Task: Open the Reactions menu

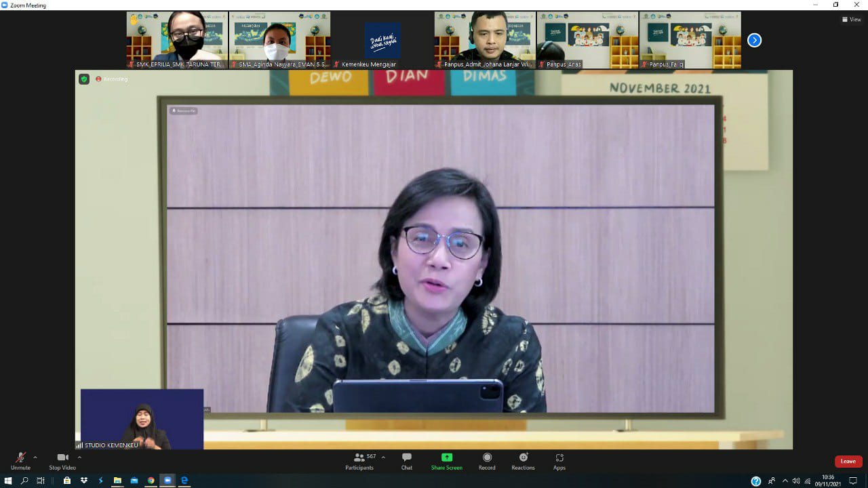Action: coord(523,461)
